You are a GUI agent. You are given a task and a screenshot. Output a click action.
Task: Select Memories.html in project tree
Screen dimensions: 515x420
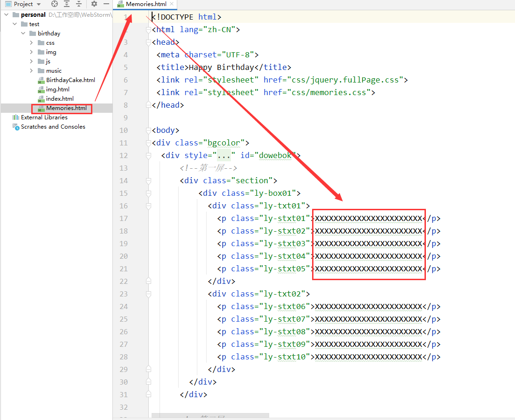pos(66,108)
